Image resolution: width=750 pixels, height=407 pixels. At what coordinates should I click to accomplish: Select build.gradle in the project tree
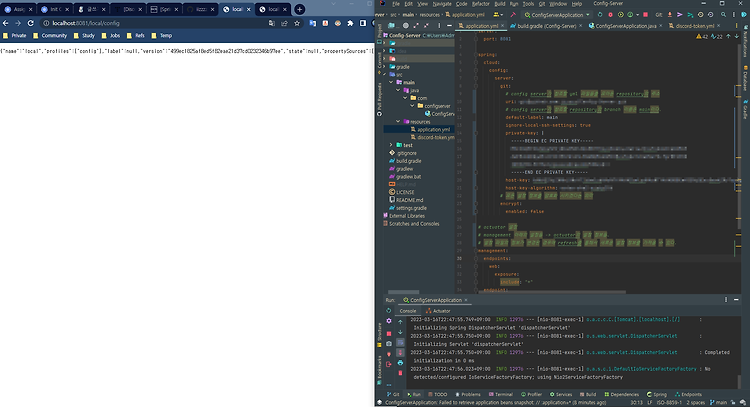click(405, 161)
